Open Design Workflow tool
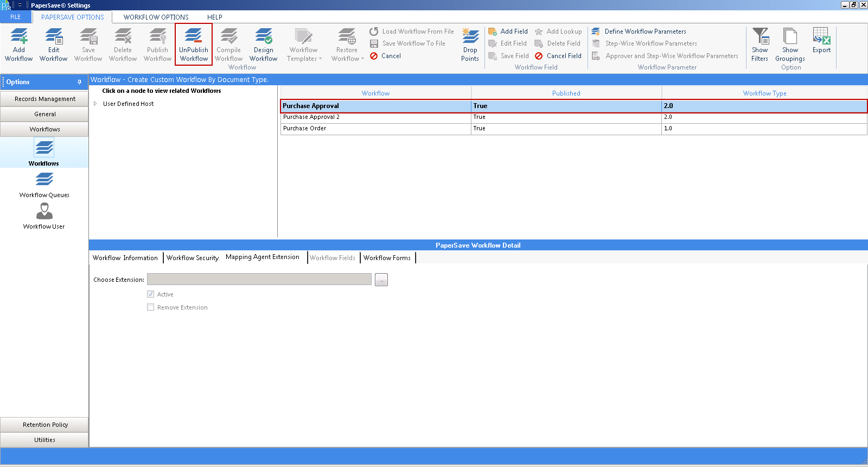Screen dimensions: 868x467 pos(264,45)
